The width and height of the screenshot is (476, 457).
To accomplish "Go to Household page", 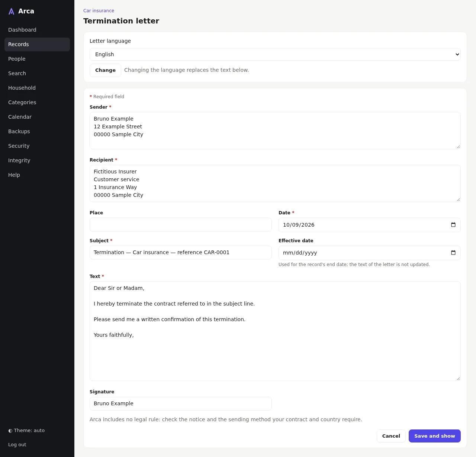I will pyautogui.click(x=37, y=88).
